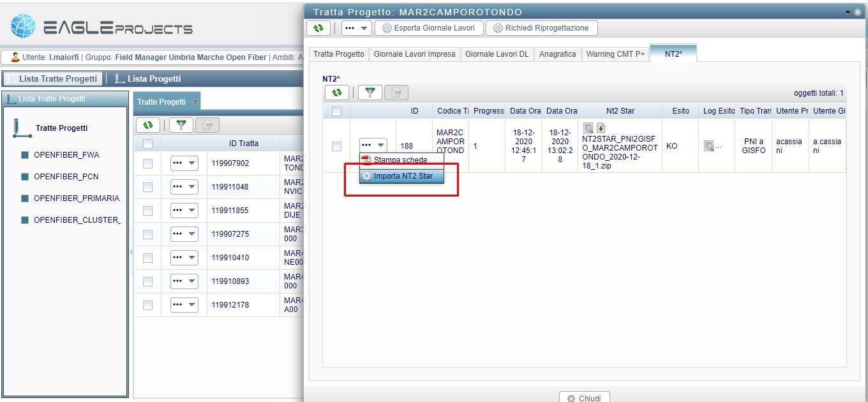Viewport: 868px width, 402px height.
Task: Sort Tratte Progetti by ID Tratta header
Action: pos(243,144)
